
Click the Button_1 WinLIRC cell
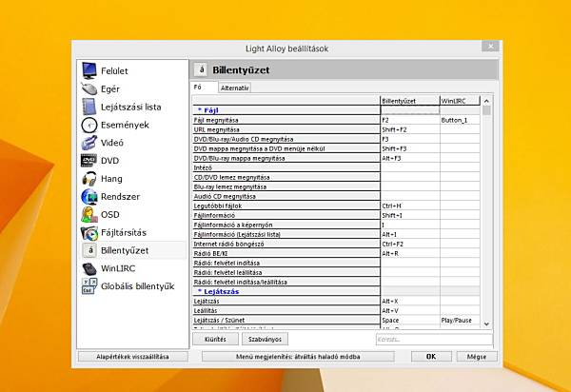pyautogui.click(x=461, y=120)
